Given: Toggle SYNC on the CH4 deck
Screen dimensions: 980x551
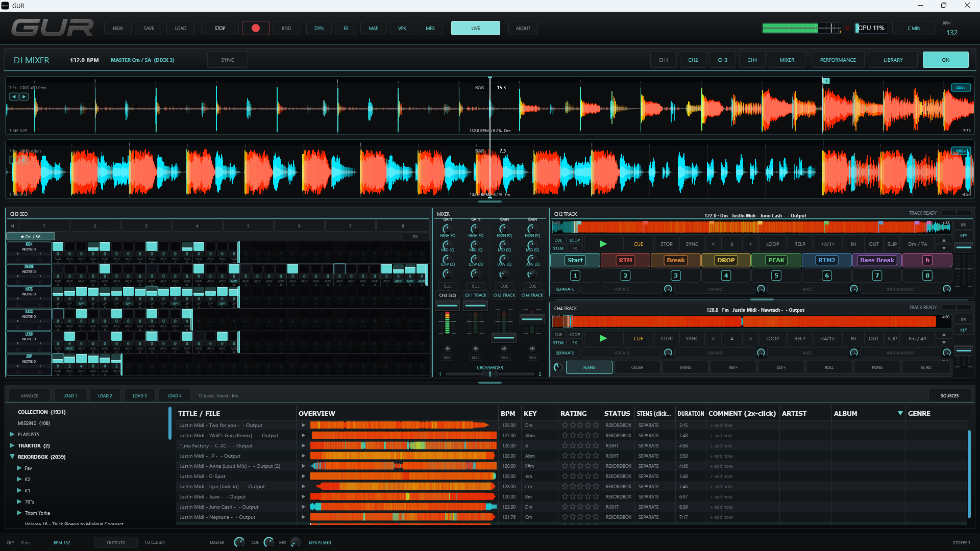Looking at the screenshot, I should [692, 338].
